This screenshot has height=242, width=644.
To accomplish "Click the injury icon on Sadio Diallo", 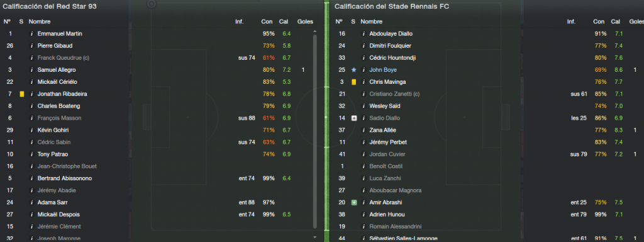I will coord(353,118).
